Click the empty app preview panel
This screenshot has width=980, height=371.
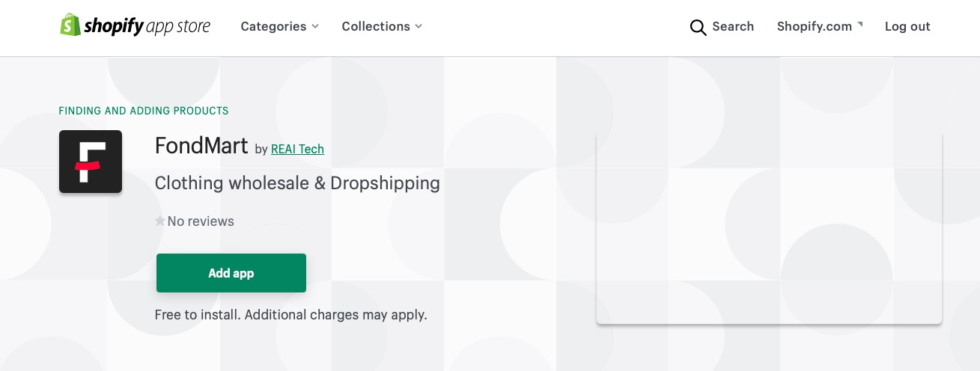[x=768, y=228]
